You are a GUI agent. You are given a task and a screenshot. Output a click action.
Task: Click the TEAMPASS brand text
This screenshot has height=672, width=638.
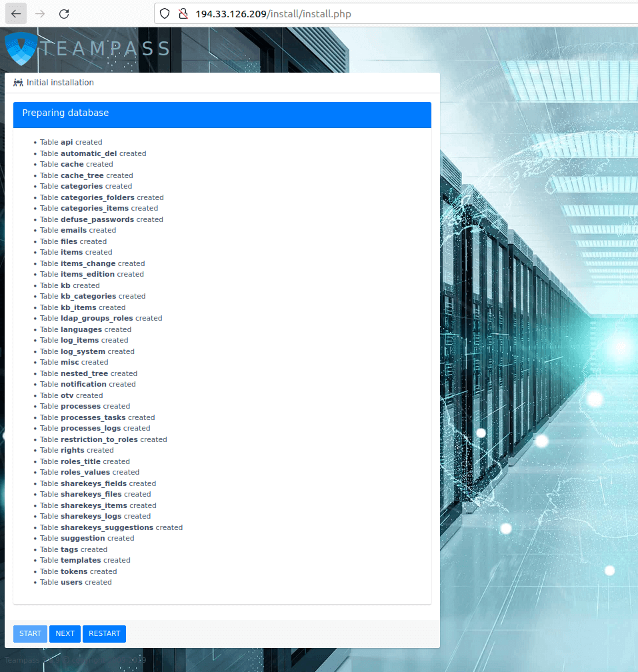(x=105, y=49)
